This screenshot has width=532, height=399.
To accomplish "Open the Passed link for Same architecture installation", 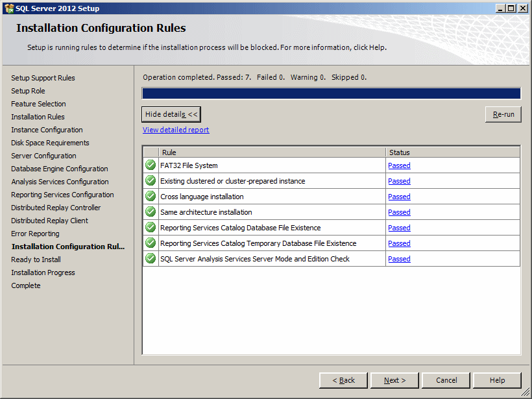I will pos(399,212).
